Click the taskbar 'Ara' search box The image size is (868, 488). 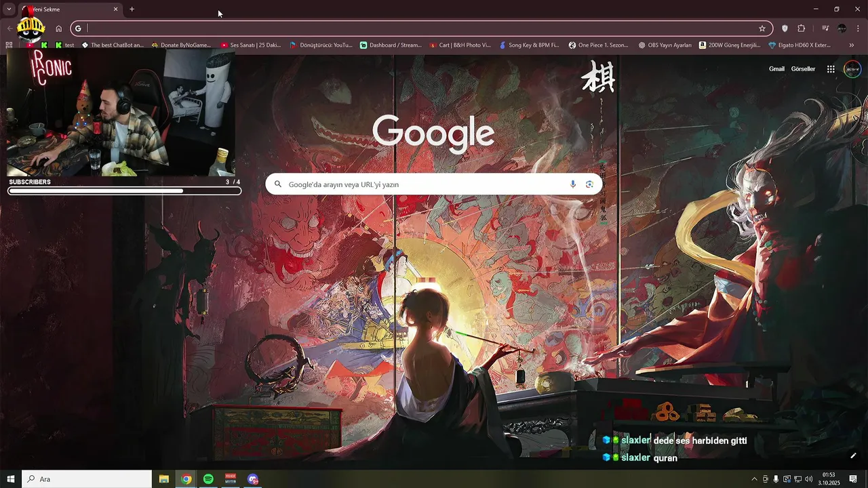87,479
